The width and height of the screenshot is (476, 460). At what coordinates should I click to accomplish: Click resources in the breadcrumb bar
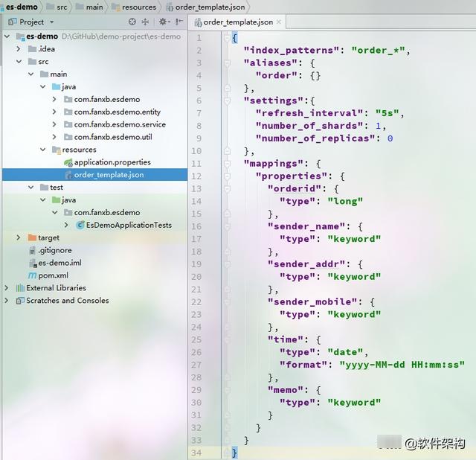click(x=139, y=7)
